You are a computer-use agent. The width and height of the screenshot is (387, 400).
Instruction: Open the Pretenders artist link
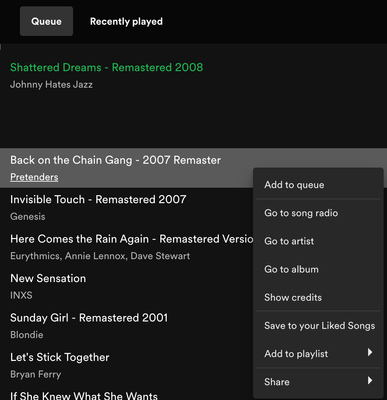coord(34,177)
